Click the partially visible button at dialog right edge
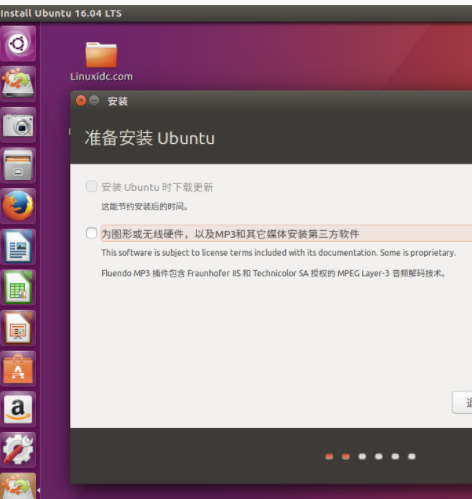This screenshot has height=499, width=472. [x=462, y=402]
